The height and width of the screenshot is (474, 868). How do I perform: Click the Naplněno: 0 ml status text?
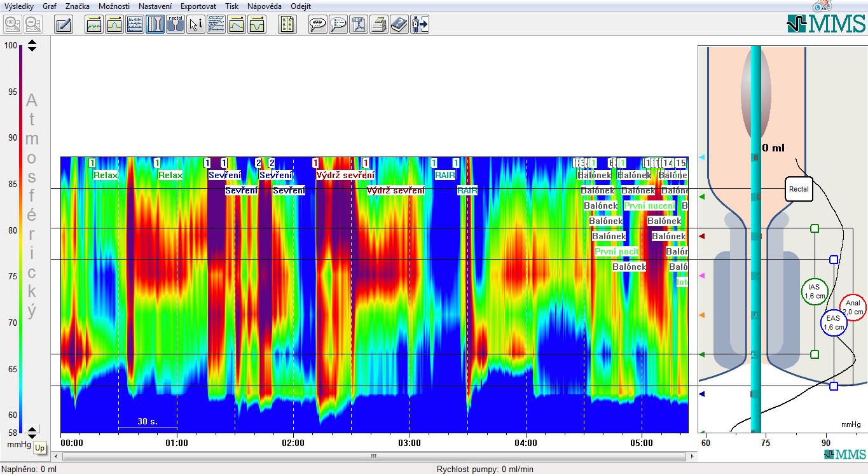(x=29, y=470)
